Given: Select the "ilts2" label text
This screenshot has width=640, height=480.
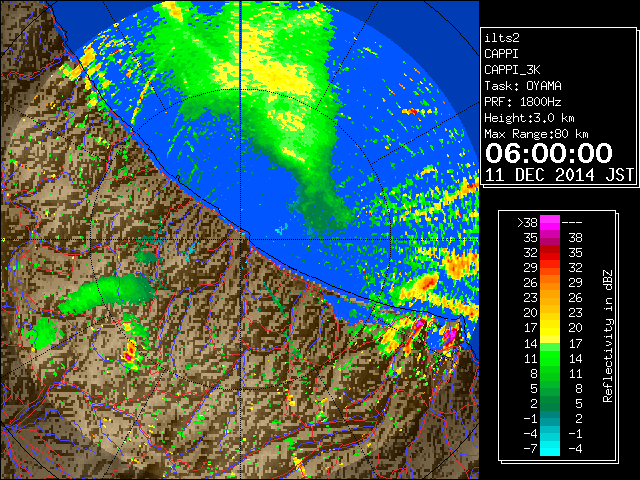Looking at the screenshot, I should (x=502, y=38).
